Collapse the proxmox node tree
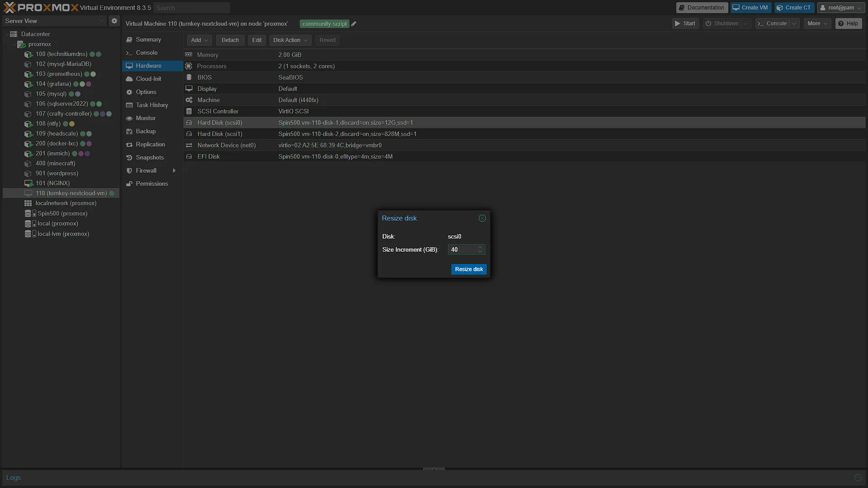The image size is (868, 488). coord(14,44)
